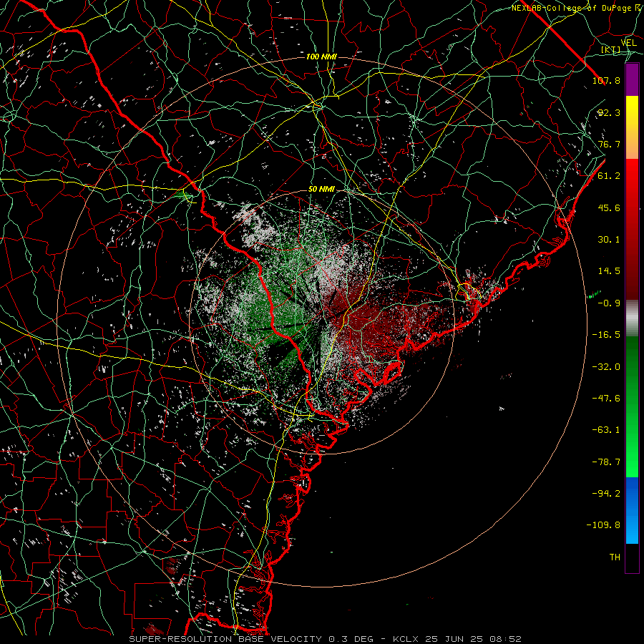Click the -47.6 velocity scale value
Screen dimensions: 644x644
[606, 399]
